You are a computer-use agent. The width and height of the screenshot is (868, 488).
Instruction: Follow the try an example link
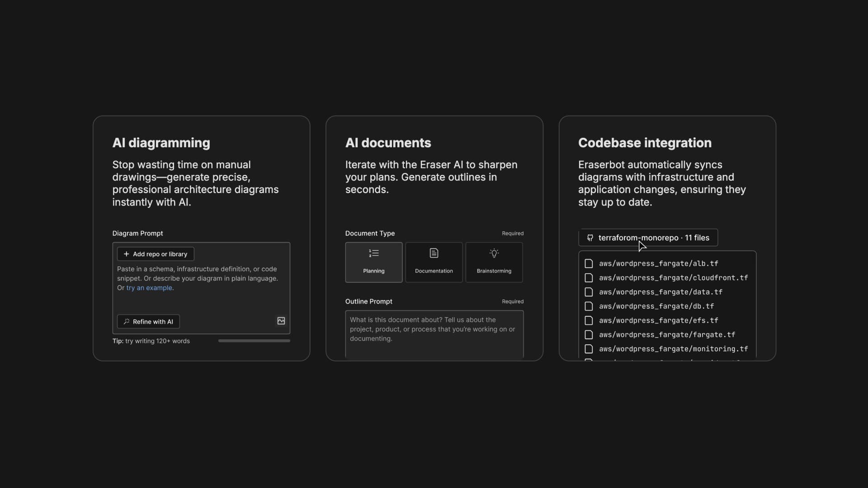[149, 288]
